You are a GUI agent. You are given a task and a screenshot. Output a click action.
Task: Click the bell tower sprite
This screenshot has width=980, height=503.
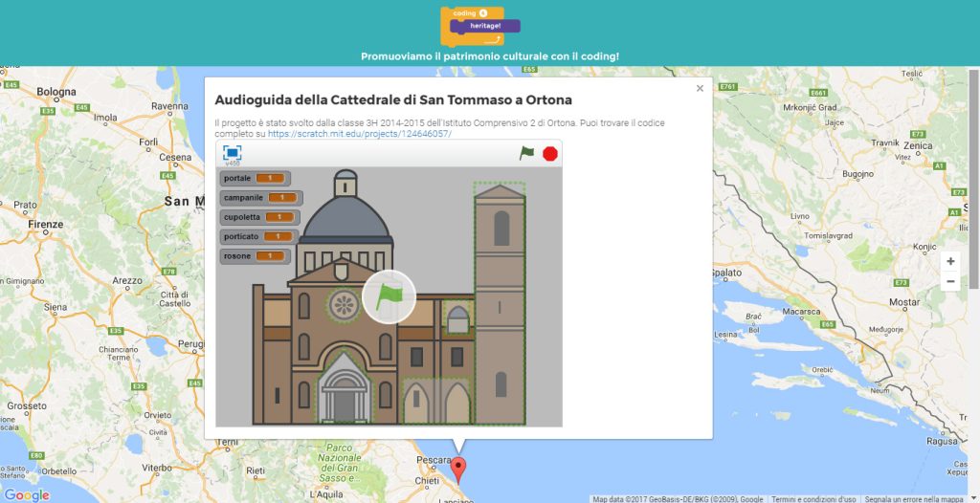(x=500, y=304)
